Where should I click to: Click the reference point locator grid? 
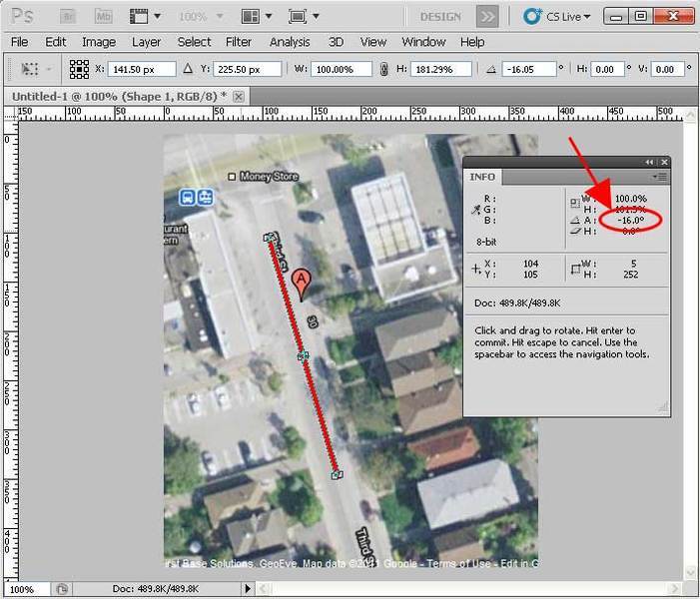pos(79,70)
